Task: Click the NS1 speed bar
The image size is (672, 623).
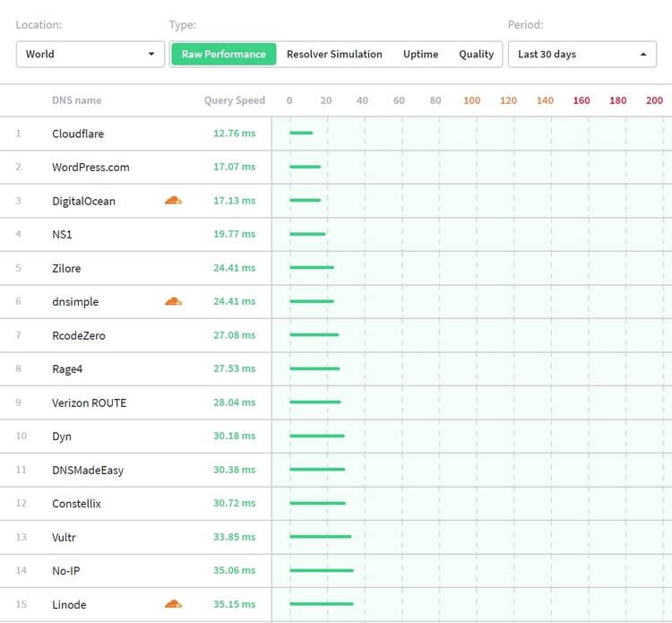Action: point(307,234)
